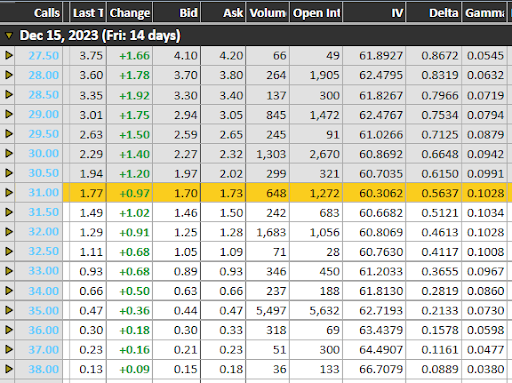Sort by the Volume column header
512x383 pixels.
pos(268,13)
